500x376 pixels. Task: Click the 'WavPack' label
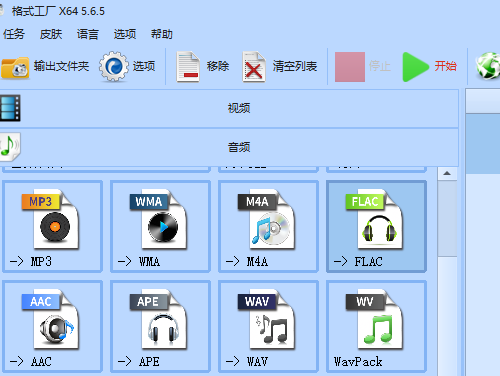358,361
